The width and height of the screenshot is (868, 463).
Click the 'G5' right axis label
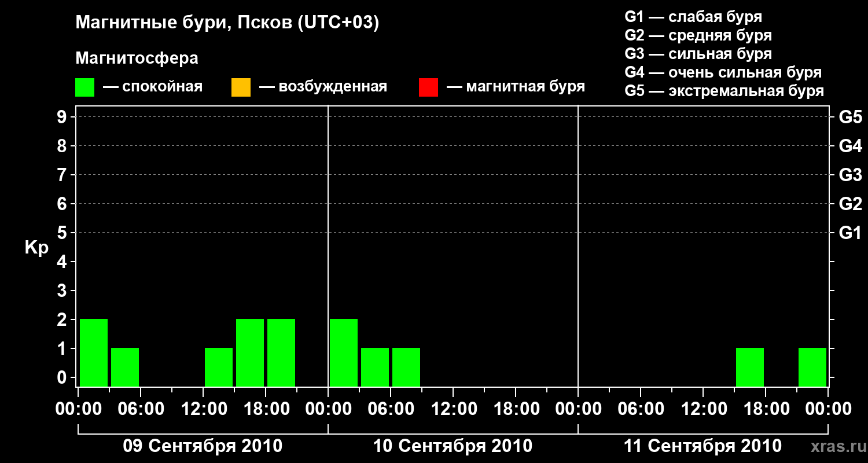tap(851, 117)
